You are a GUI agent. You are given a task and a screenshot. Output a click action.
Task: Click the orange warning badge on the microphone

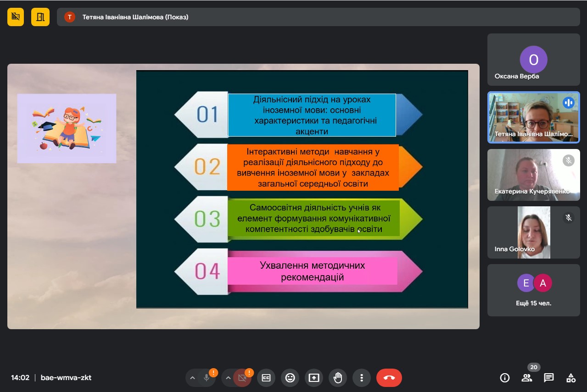coord(213,373)
